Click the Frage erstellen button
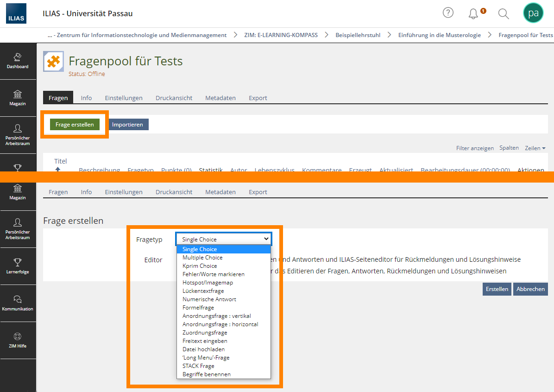 click(75, 125)
